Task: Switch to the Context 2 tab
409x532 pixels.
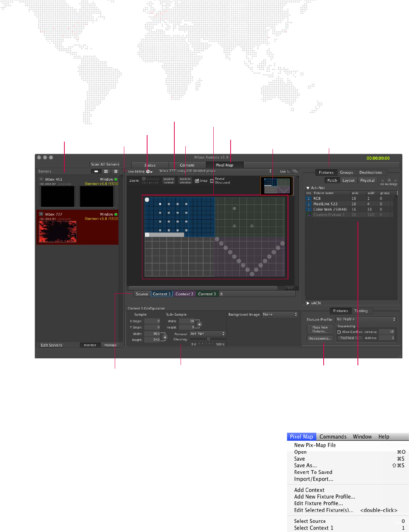Action: 184,294
